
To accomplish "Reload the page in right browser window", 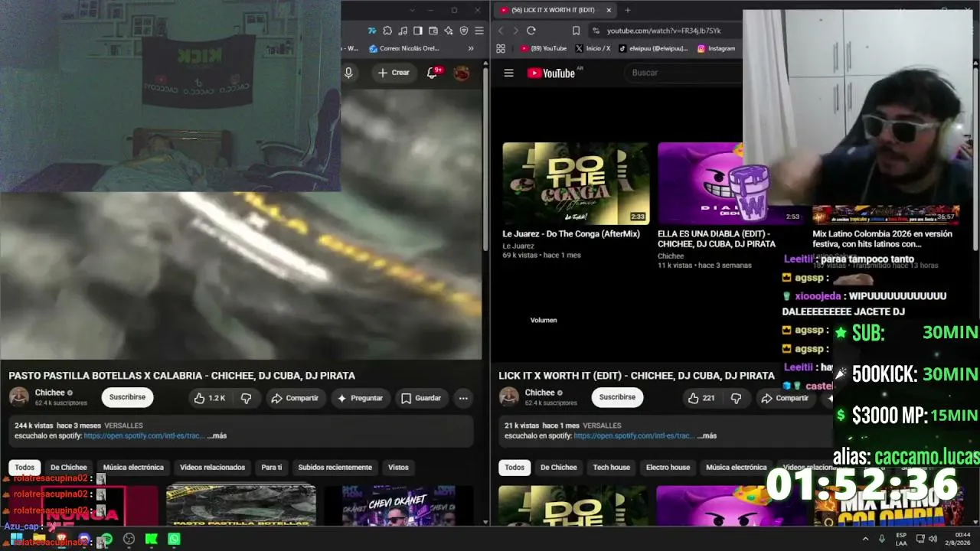I will tap(531, 31).
